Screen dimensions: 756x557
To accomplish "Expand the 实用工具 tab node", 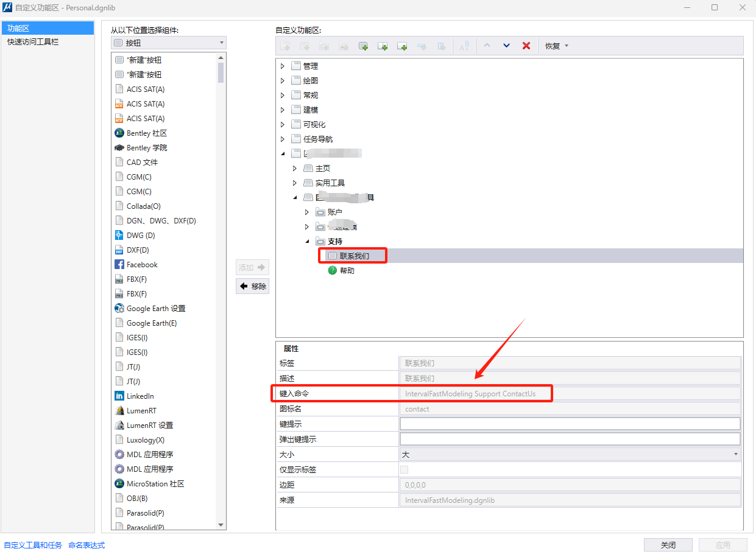I will pos(295,183).
